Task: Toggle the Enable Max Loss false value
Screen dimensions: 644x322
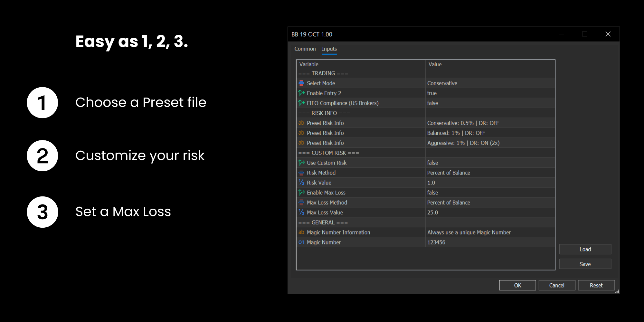Action: [432, 193]
